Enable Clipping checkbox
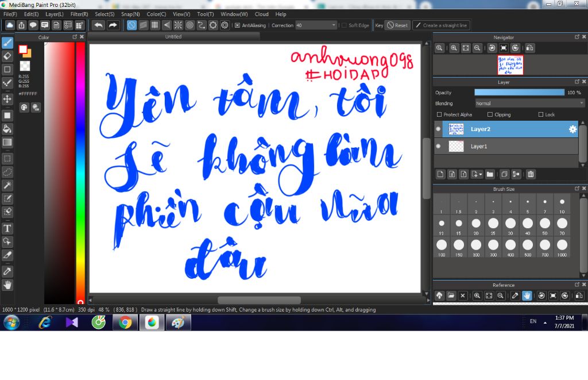 (x=490, y=114)
